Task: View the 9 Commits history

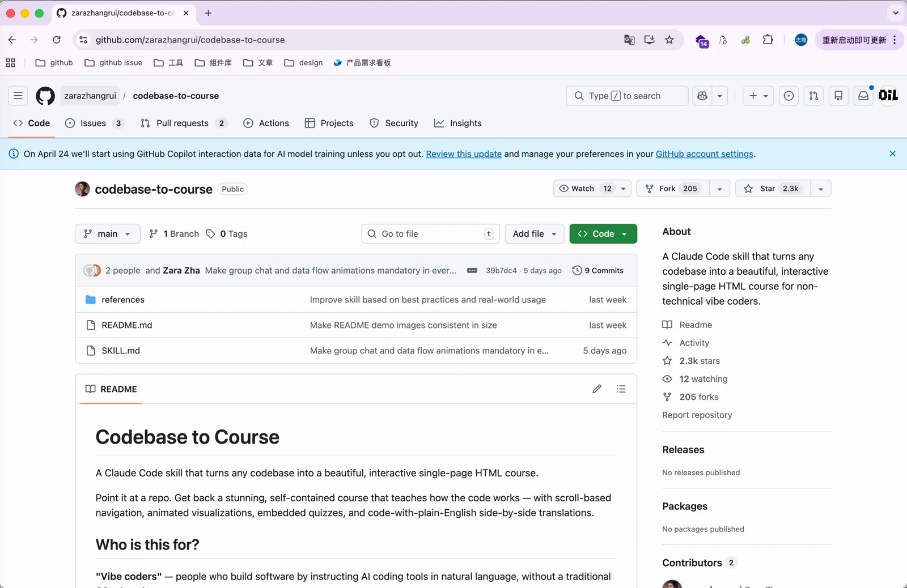Action: (598, 271)
